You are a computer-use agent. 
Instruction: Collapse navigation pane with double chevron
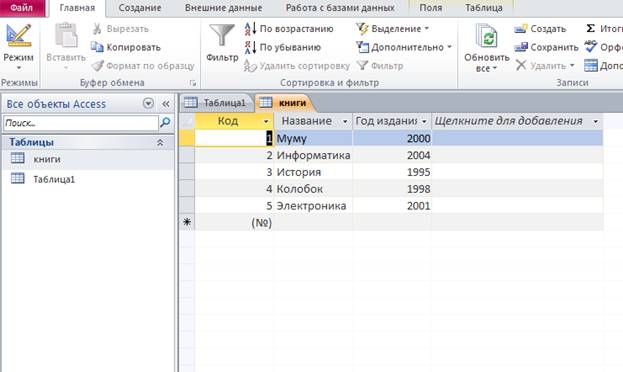(x=166, y=104)
